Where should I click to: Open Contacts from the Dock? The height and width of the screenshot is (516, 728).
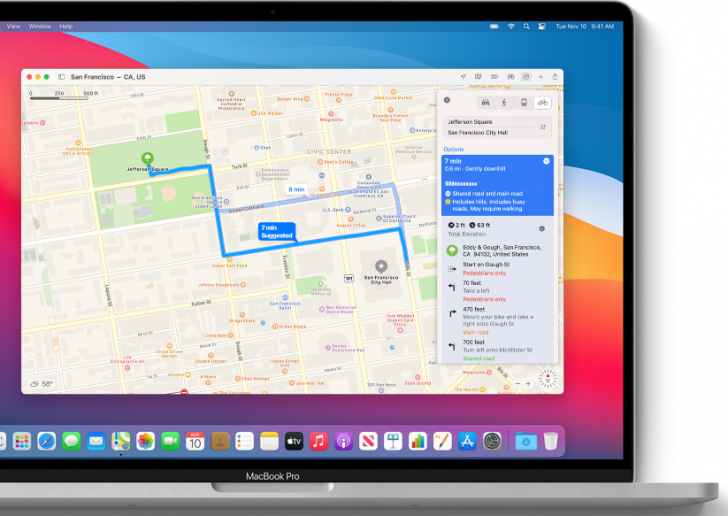pos(220,441)
